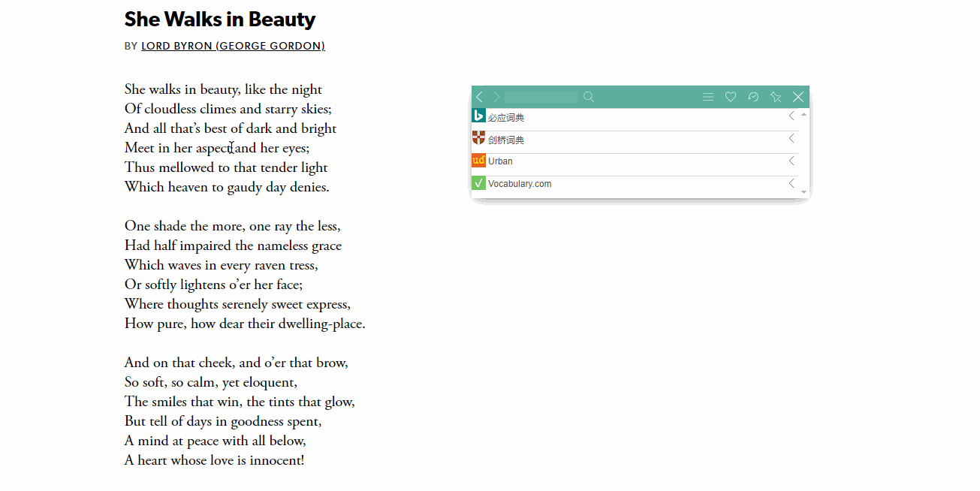Close the dictionary popup panel
This screenshot has width=980, height=491.
pos(798,97)
